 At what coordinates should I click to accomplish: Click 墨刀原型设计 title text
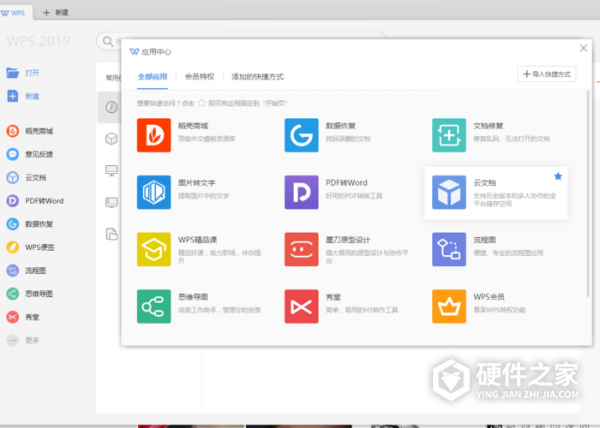coord(348,240)
